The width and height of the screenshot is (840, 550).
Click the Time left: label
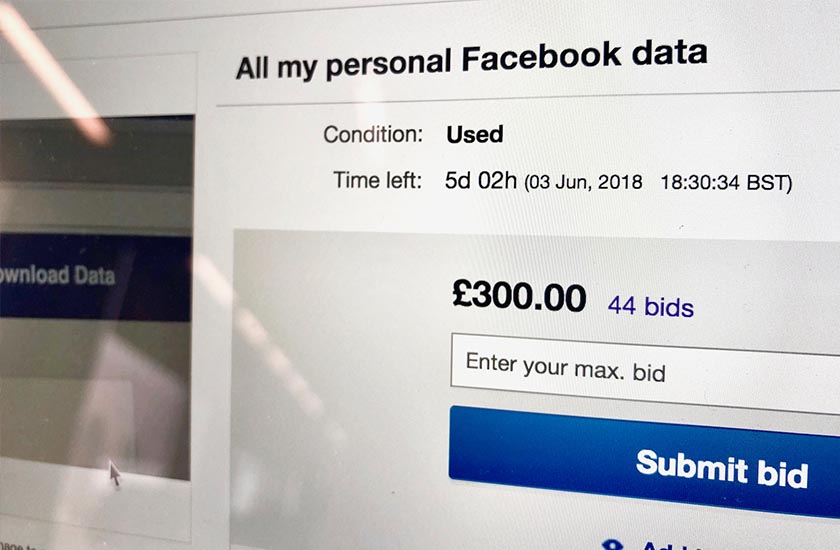[377, 181]
